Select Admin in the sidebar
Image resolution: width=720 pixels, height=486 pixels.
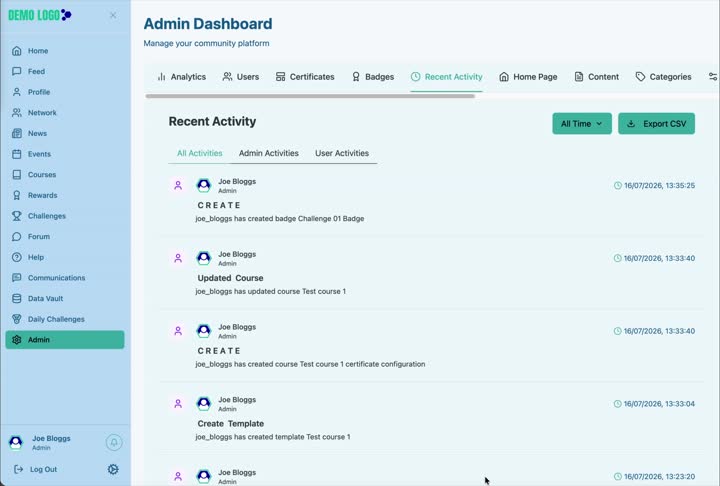[x=64, y=340]
